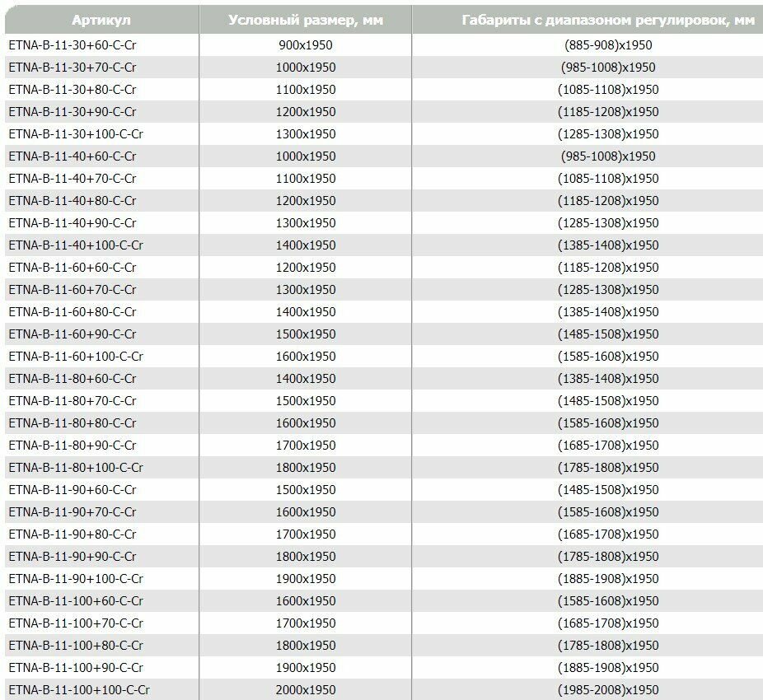
Task: Click size cell 900x1950
Action: pos(306,45)
